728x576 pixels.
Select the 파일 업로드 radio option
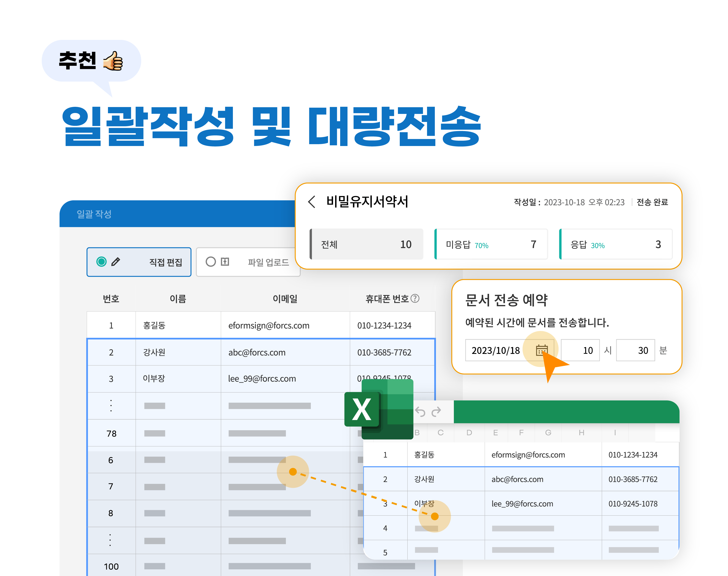tap(211, 262)
